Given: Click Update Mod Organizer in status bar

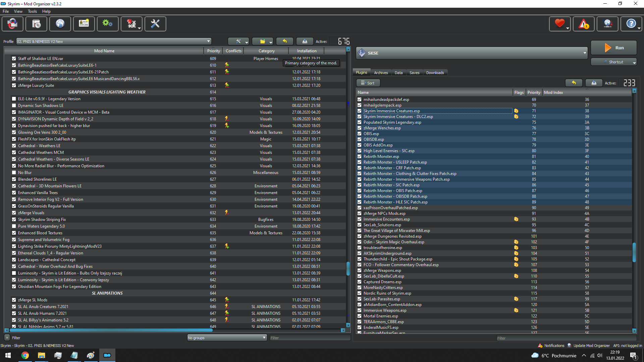Looking at the screenshot, I should pos(589,346).
